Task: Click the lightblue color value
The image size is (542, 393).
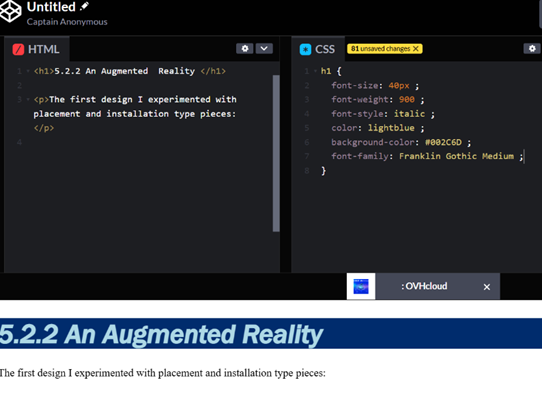Action: tap(391, 128)
